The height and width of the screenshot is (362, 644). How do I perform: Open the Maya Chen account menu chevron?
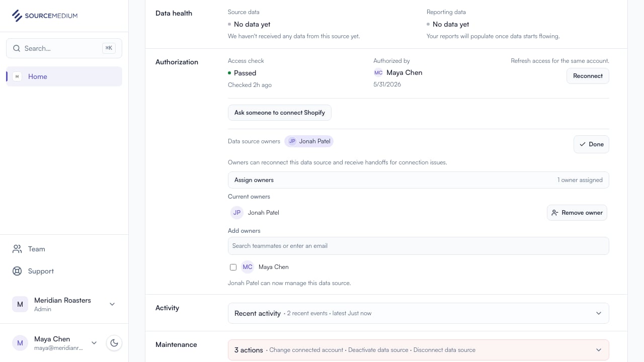click(x=94, y=343)
